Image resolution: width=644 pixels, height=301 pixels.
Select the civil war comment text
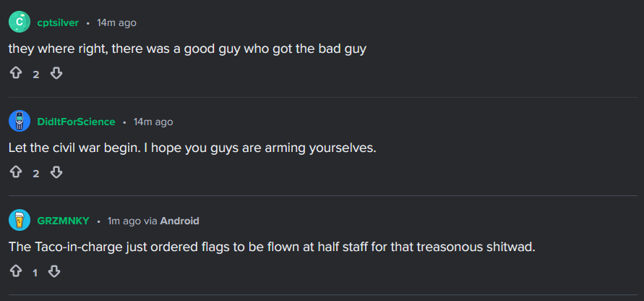(192, 148)
